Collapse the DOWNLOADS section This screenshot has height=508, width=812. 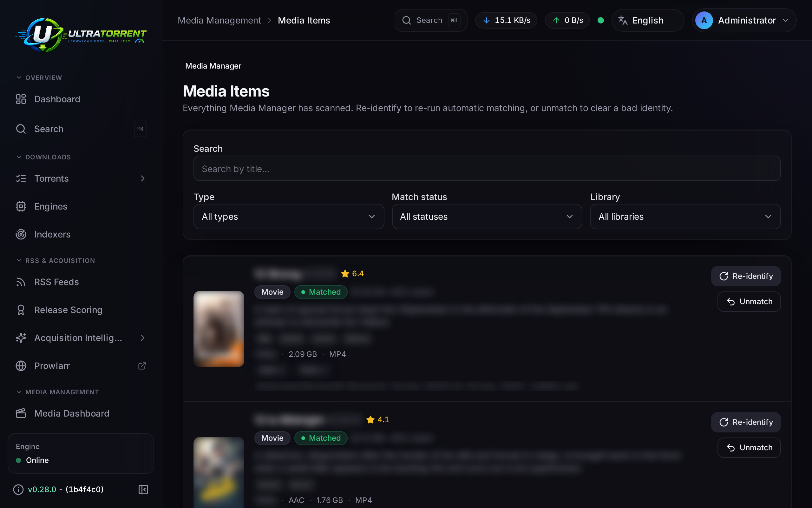[44, 157]
